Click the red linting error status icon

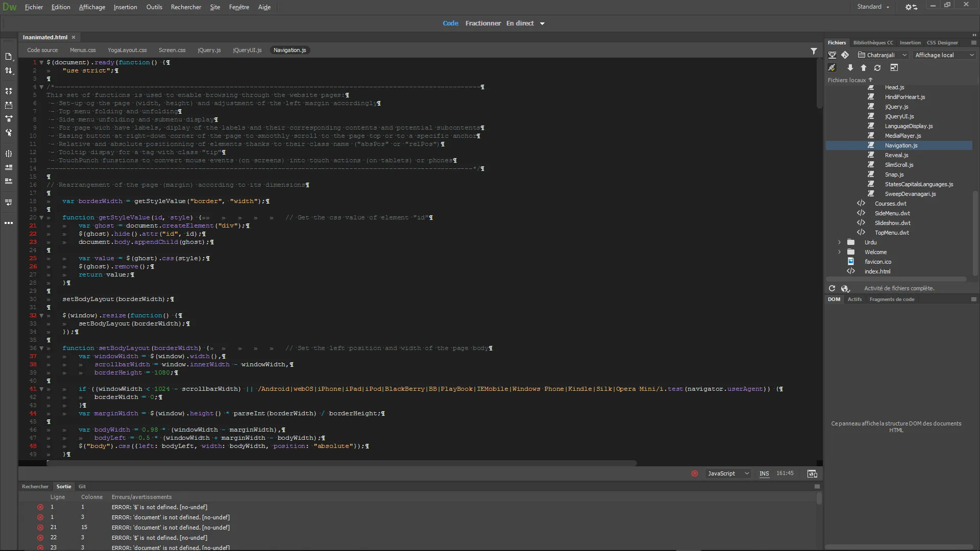(695, 473)
